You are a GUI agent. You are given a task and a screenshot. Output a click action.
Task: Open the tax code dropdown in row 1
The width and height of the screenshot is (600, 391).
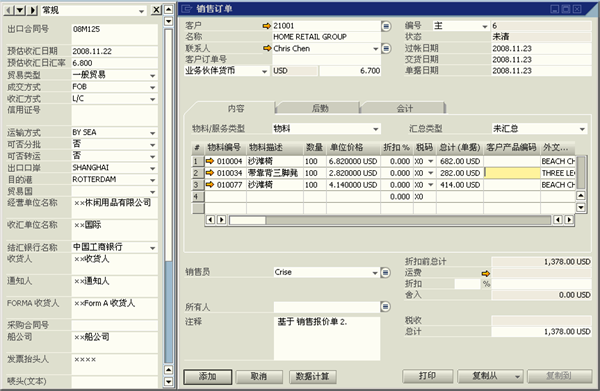[x=431, y=161]
